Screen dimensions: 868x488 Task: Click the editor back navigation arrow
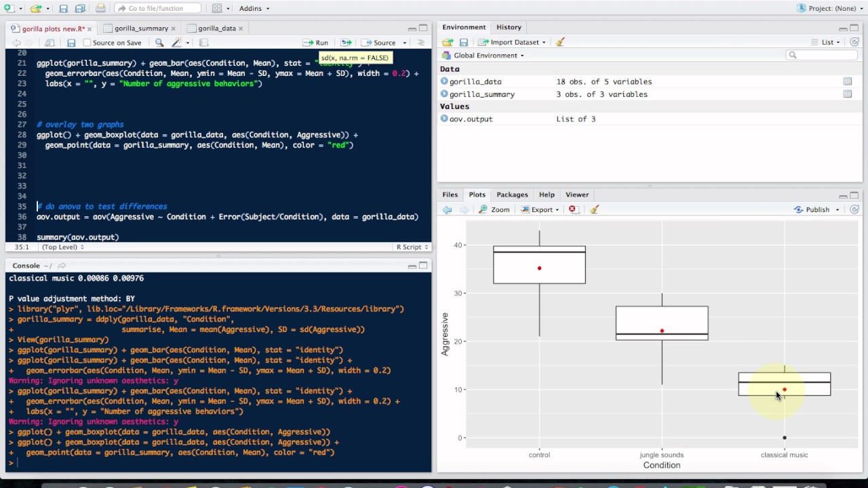point(16,43)
